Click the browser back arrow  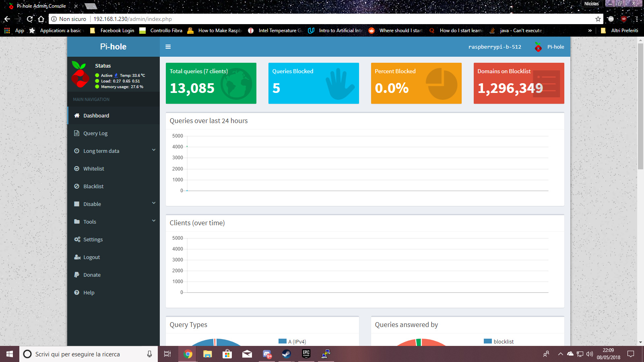[x=7, y=19]
